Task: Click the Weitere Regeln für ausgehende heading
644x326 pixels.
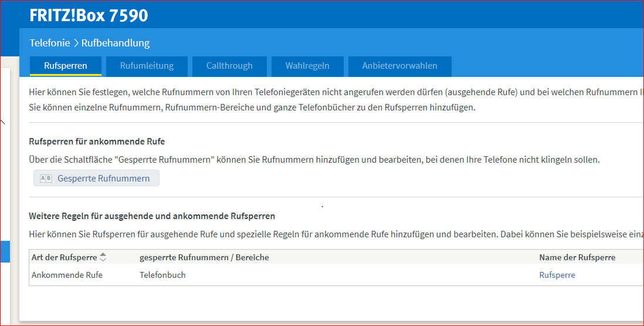Action: click(152, 216)
